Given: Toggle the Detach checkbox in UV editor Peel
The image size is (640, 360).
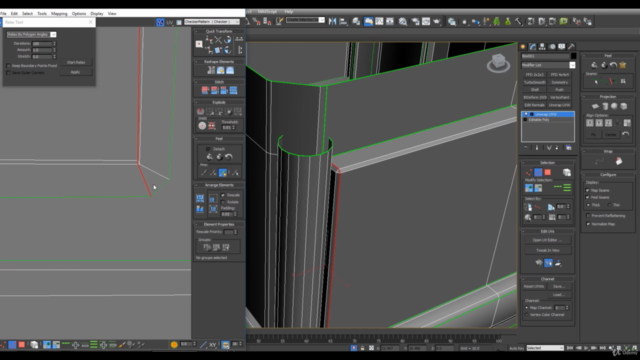Looking at the screenshot, I should point(208,149).
